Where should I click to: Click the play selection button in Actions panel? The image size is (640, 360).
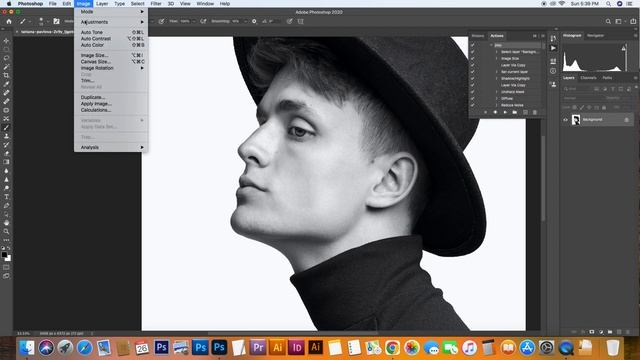(505, 112)
